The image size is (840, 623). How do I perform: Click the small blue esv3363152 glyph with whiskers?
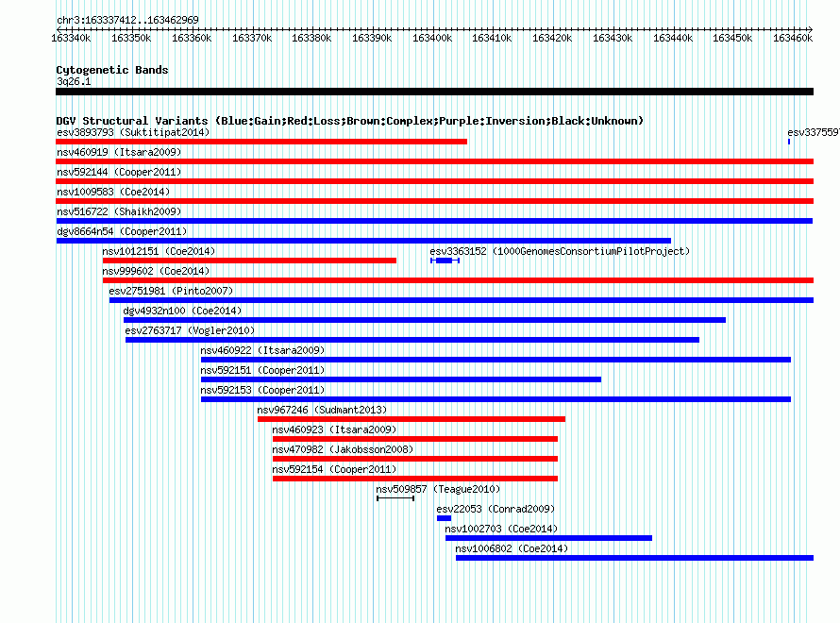click(x=445, y=261)
